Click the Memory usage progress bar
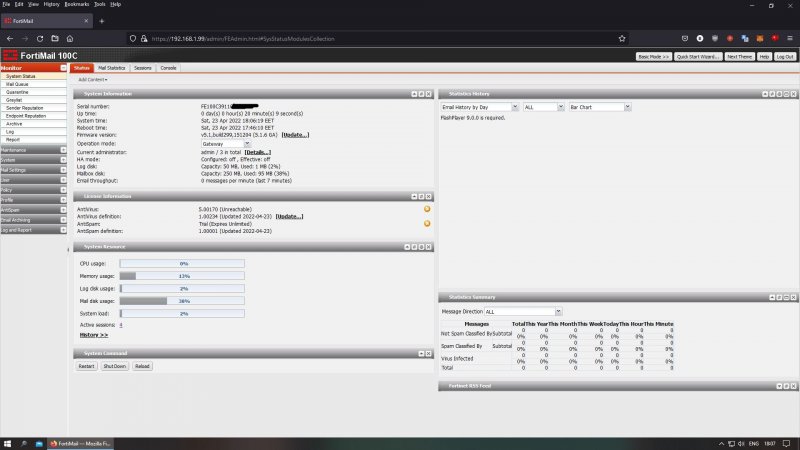The width and height of the screenshot is (800, 450). point(182,276)
